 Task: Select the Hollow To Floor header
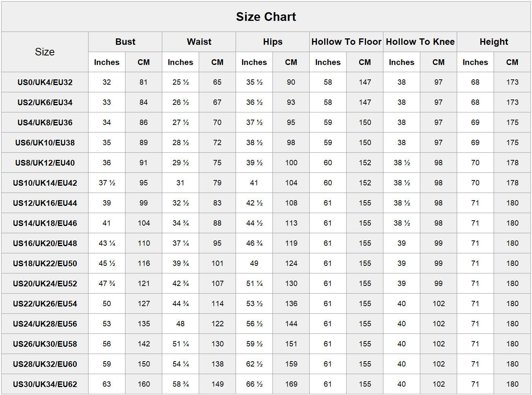click(x=346, y=42)
